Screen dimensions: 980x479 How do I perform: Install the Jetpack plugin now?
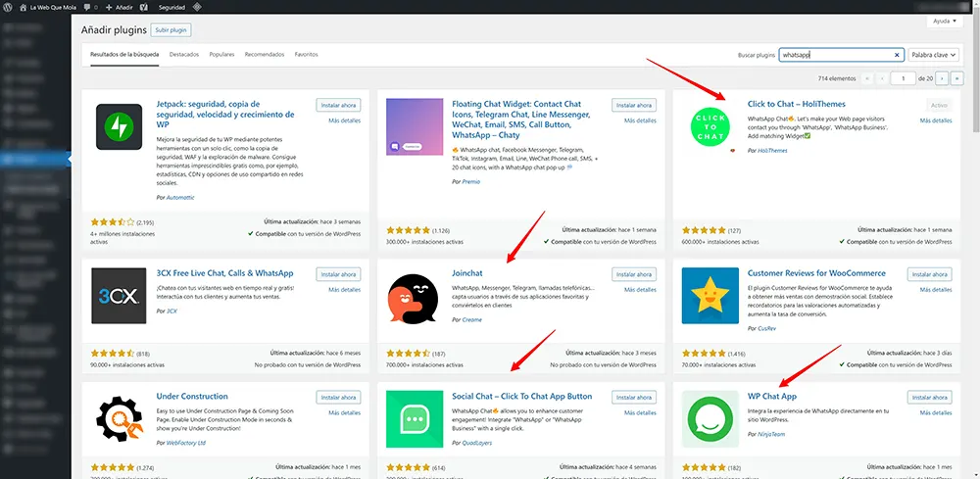point(338,105)
